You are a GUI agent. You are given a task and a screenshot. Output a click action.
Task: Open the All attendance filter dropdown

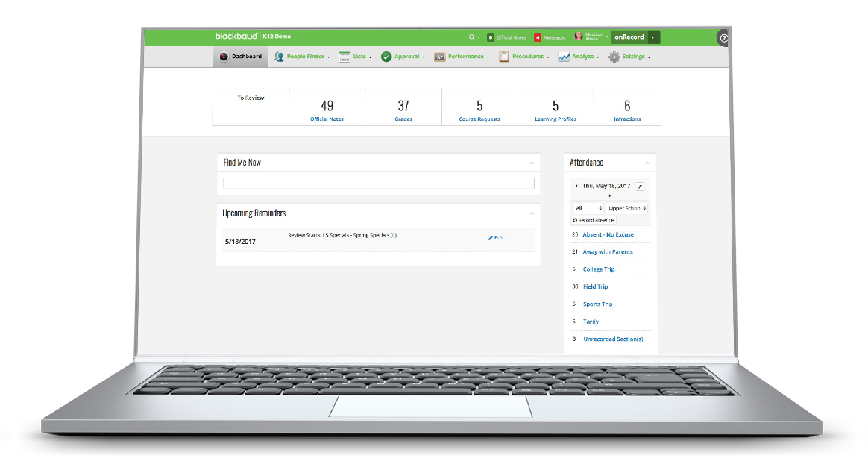(587, 208)
